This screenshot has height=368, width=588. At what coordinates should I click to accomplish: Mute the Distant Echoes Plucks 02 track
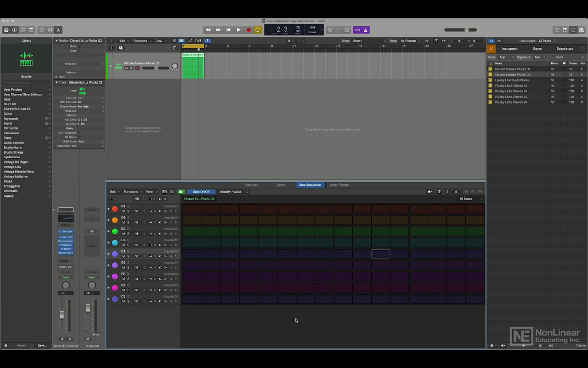coord(126,68)
